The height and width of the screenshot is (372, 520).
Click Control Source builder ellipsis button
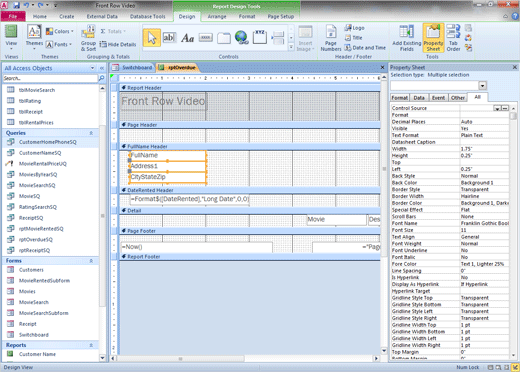(505, 108)
